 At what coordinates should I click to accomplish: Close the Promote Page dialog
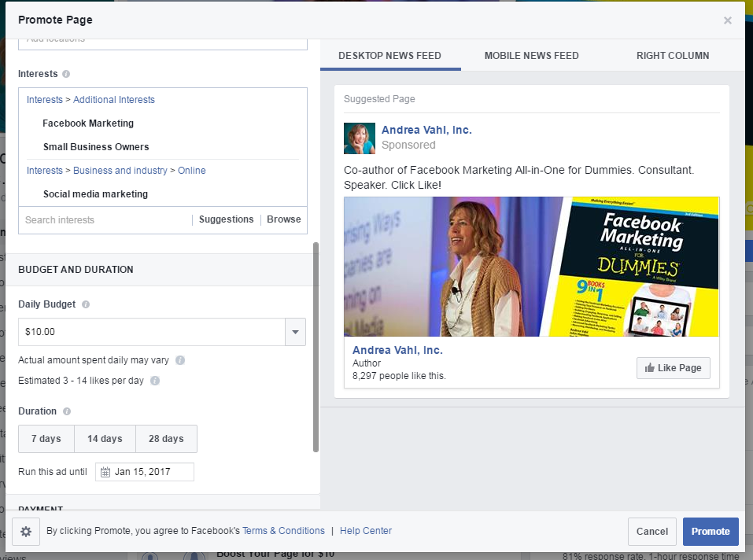coord(728,20)
